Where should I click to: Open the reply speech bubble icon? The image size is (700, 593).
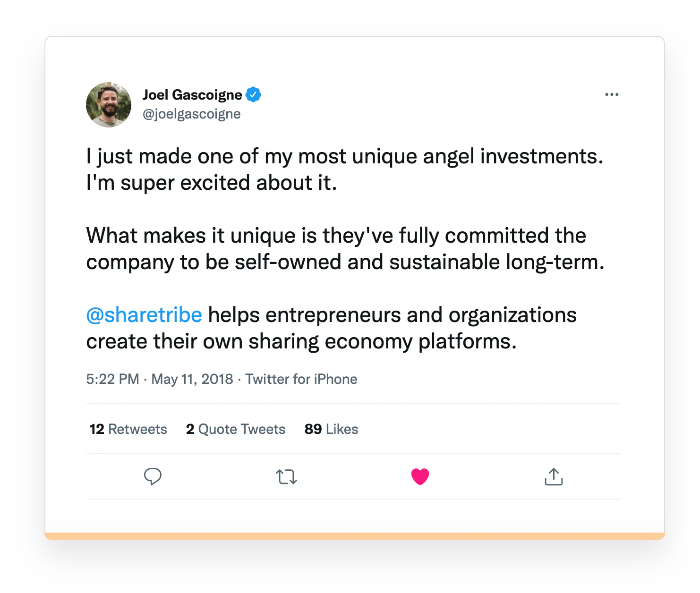[x=153, y=477]
